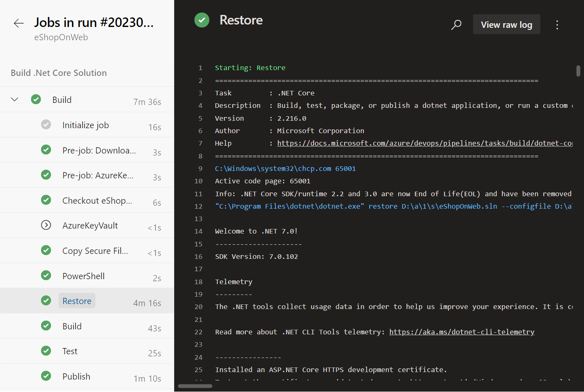Open the log search magnifier icon
The height and width of the screenshot is (392, 584).
pyautogui.click(x=456, y=25)
